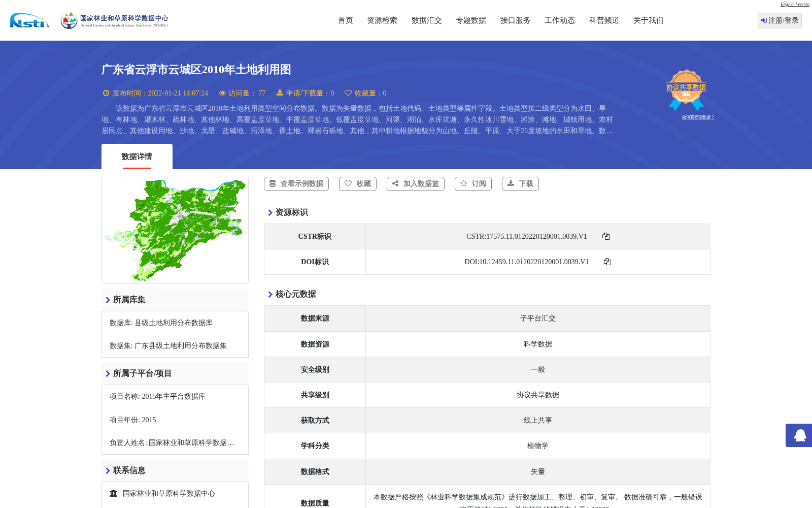
Task: Copy the CSTR identifier via copy icon
Action: [606, 236]
